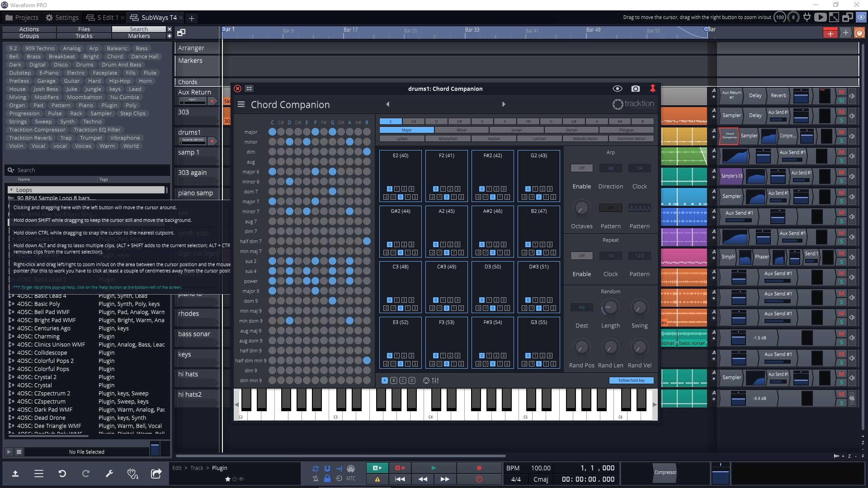Go to next preset with right arrow
The image size is (868, 488).
504,104
